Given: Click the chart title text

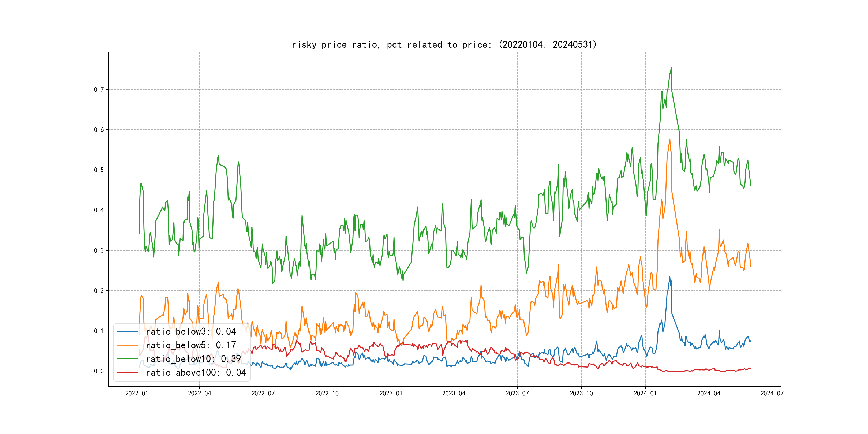Looking at the screenshot, I should tap(444, 44).
